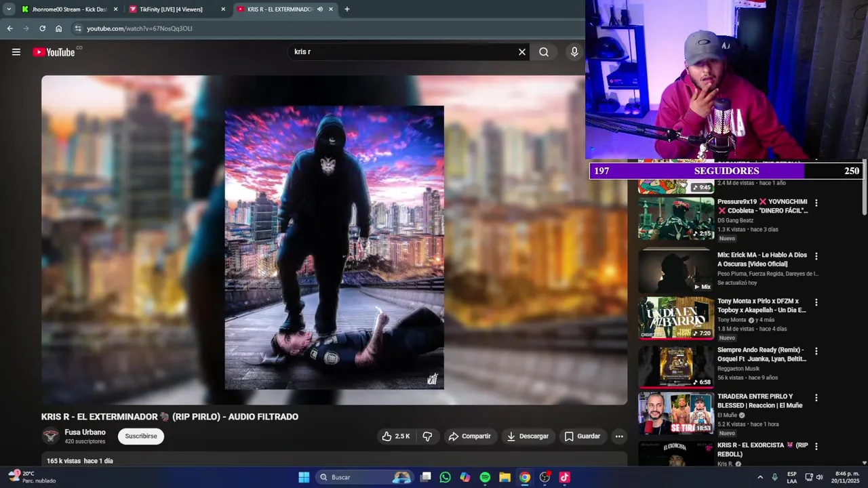Go forward with the browser forward arrow
The height and width of the screenshot is (488, 868).
26,28
